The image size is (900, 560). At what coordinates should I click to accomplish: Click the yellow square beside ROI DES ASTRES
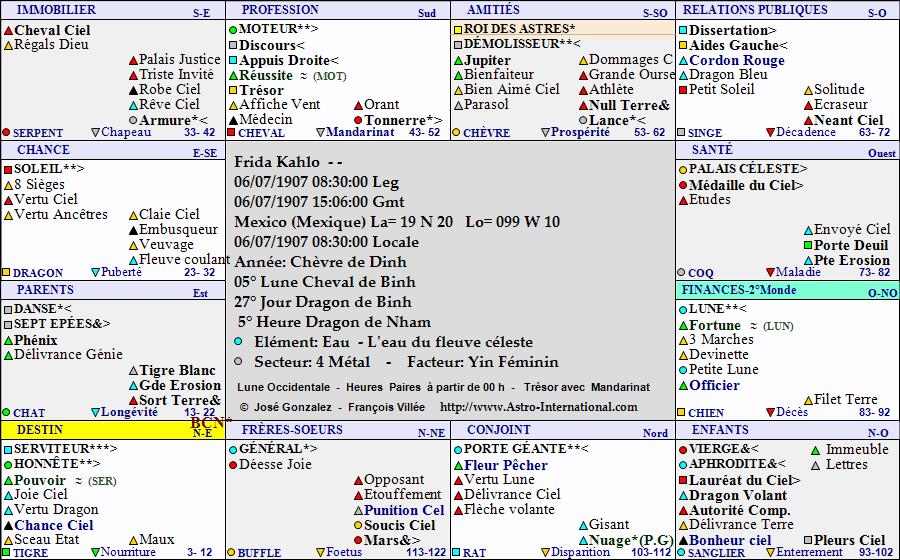coord(457,29)
